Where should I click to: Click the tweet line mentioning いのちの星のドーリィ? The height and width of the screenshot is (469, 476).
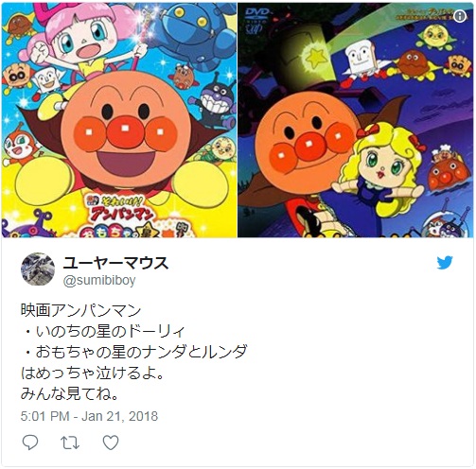tap(104, 331)
